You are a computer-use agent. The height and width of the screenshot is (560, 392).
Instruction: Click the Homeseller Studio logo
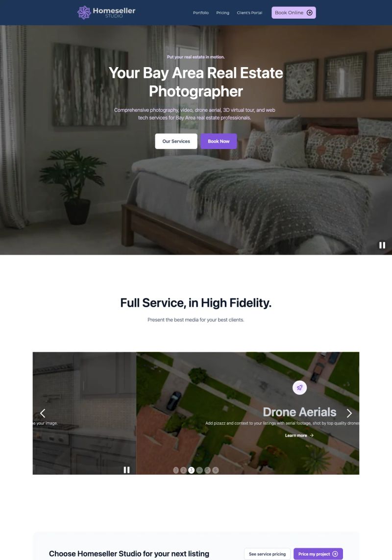point(106,13)
